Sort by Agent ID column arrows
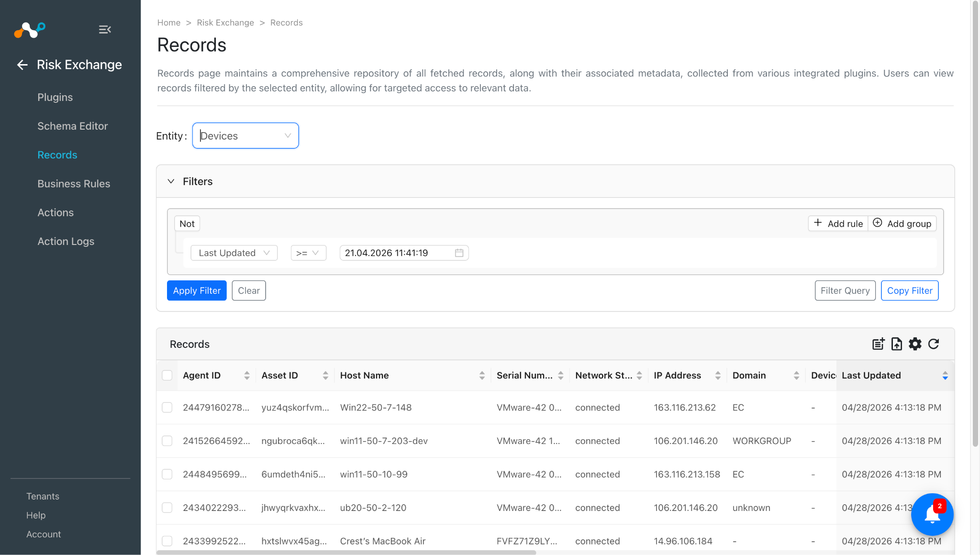The image size is (980, 555). click(246, 376)
